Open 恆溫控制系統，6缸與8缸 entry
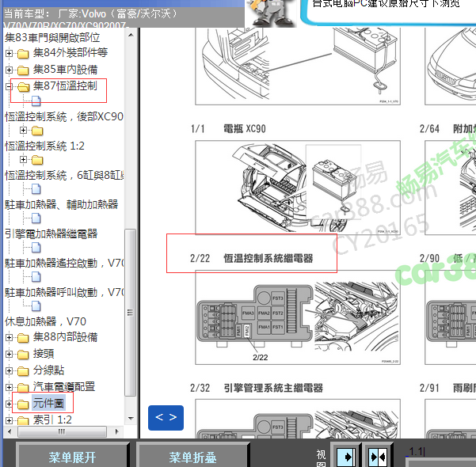Screen dimensions: 476x467 point(63,175)
